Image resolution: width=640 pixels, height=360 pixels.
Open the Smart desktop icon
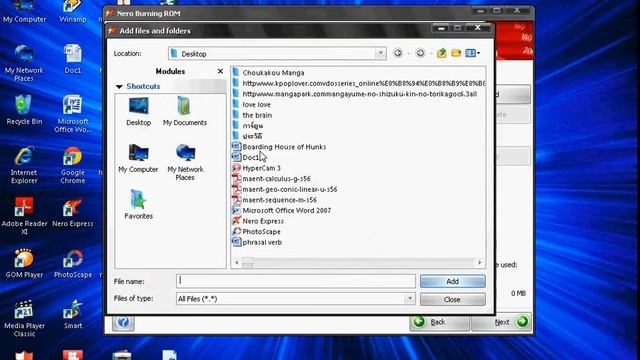(x=73, y=314)
